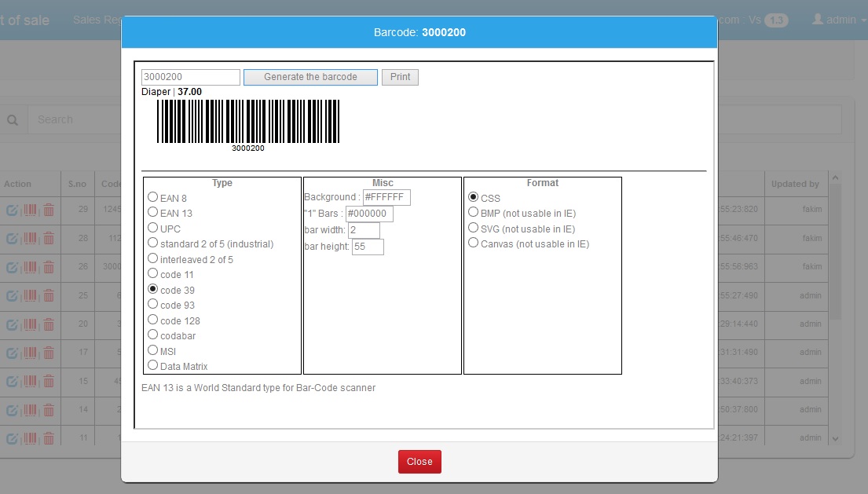Screen dimensions: 868x494
Task: Click the Print button
Action: click(401, 77)
